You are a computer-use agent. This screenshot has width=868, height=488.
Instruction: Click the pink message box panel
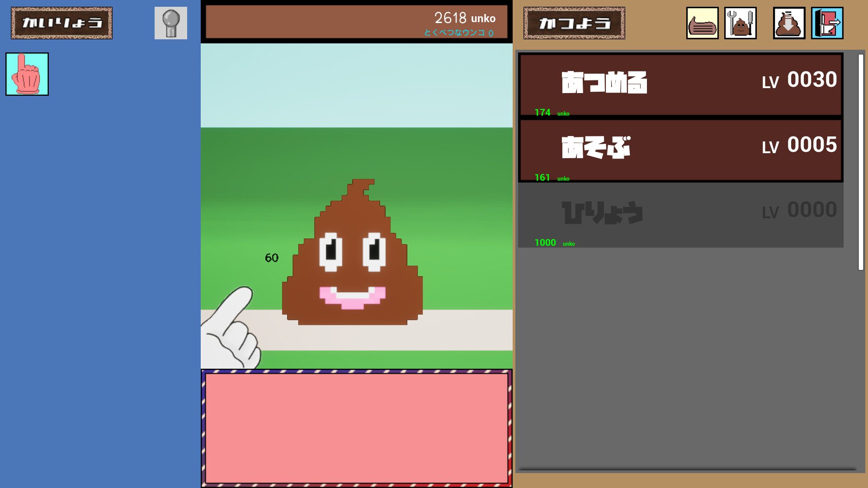356,427
